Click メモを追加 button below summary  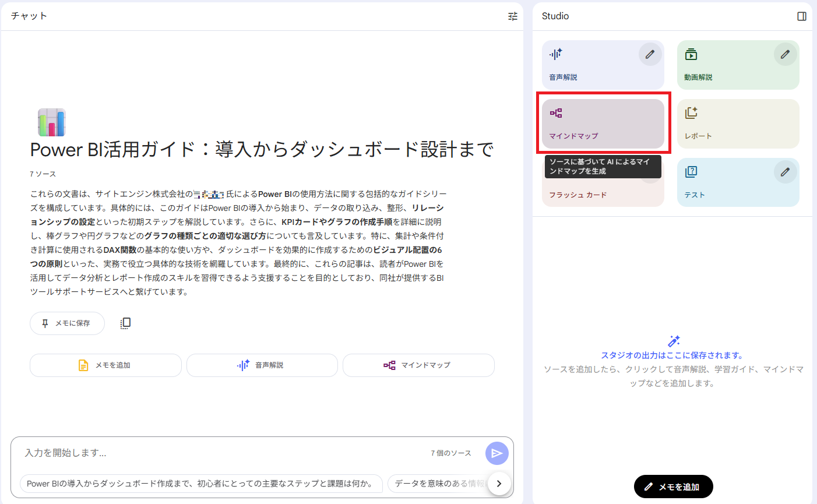[105, 365]
